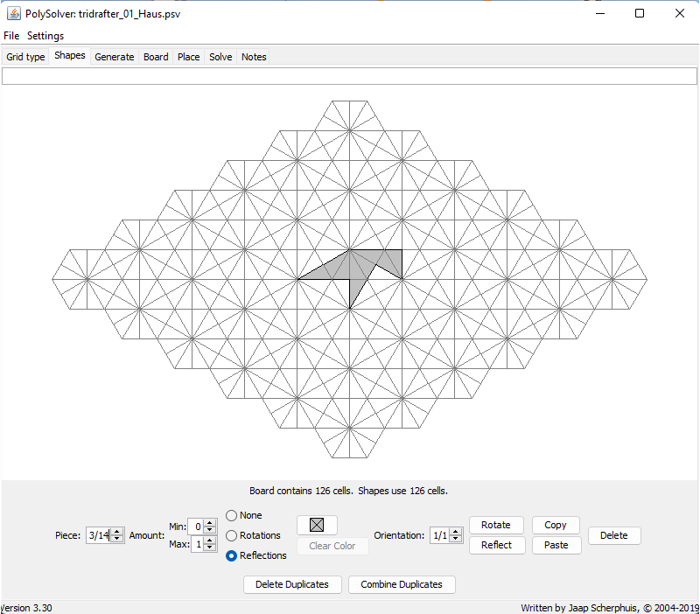Click the PolySolver app icon in title bar
The width and height of the screenshot is (700, 614).
click(14, 14)
